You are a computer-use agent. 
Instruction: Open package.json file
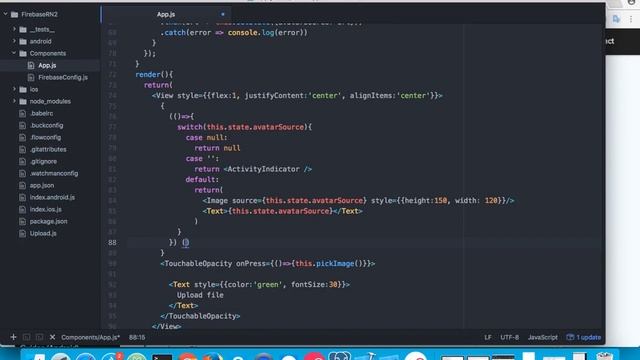[48, 221]
